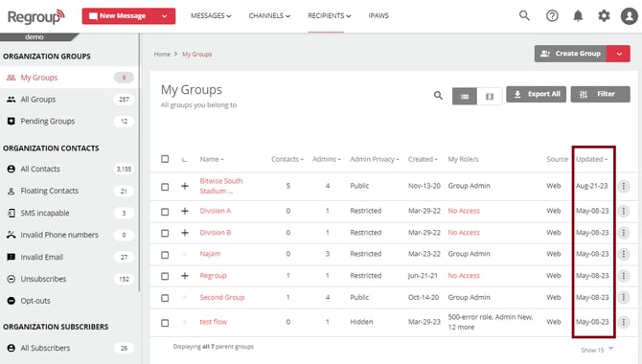Check the test flow checkbox
This screenshot has height=364, width=642.
[165, 323]
